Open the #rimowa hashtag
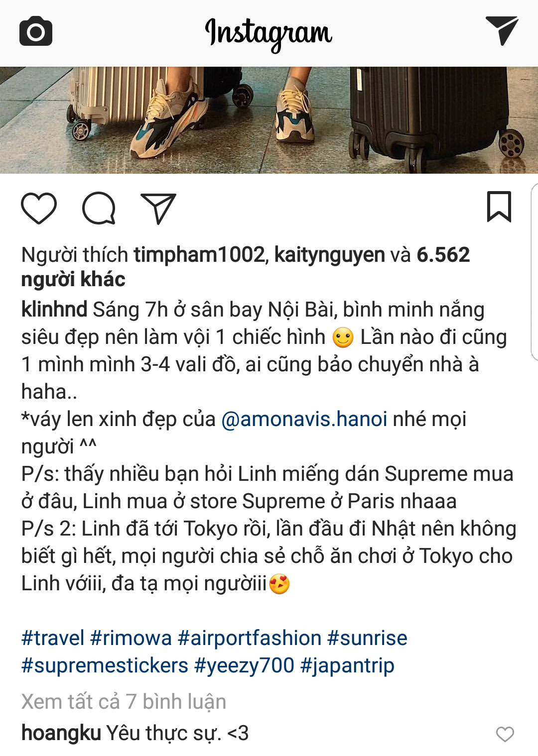Image resolution: width=538 pixels, height=756 pixels. click(x=131, y=638)
